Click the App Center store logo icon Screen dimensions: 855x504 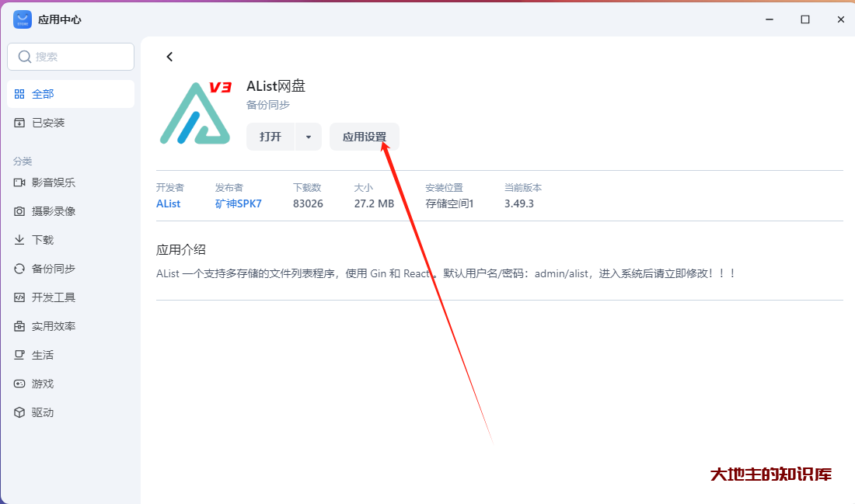point(23,19)
